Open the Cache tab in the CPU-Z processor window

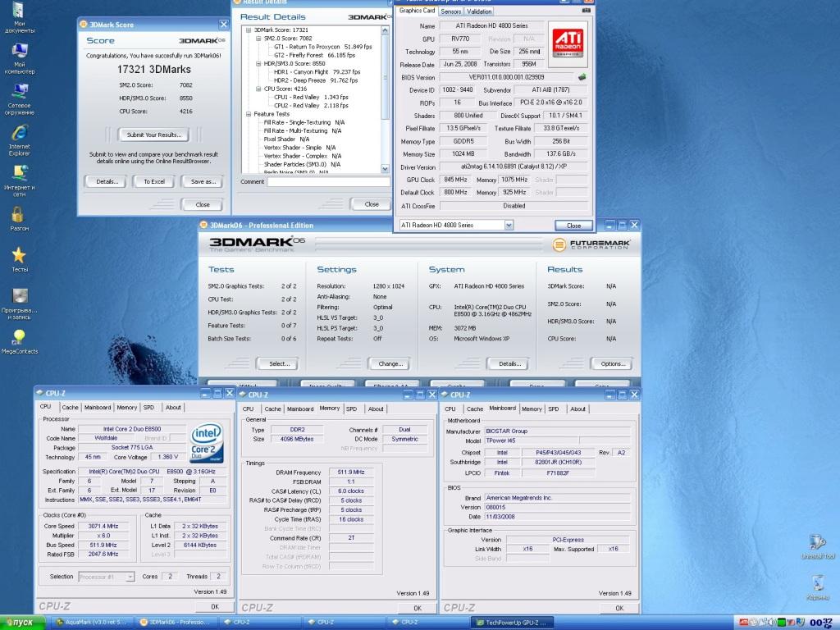click(70, 408)
